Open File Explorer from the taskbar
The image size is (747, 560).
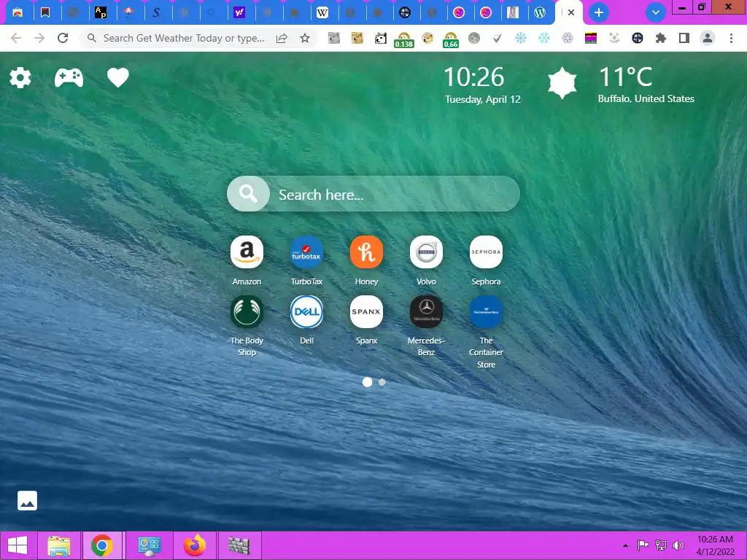point(59,545)
